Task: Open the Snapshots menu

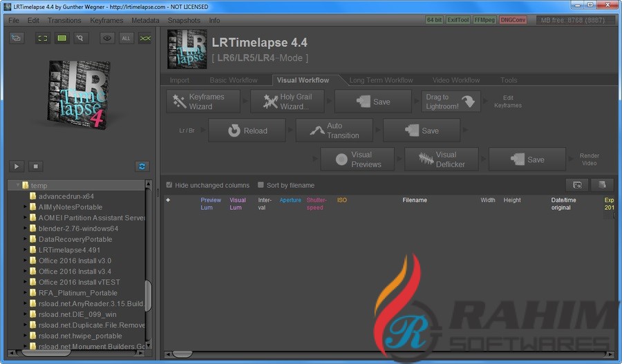Action: [184, 20]
